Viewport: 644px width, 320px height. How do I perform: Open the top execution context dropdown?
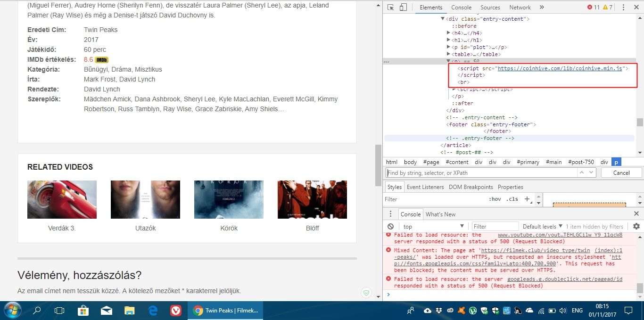pos(434,227)
